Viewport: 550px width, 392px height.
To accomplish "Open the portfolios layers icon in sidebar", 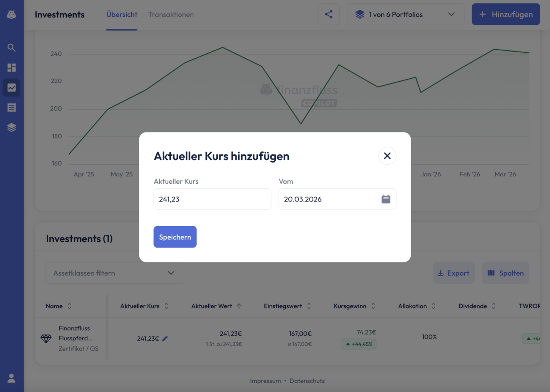I will click(x=12, y=127).
